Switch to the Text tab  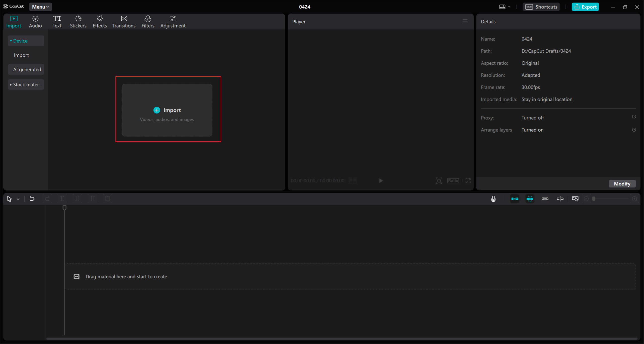tap(57, 22)
